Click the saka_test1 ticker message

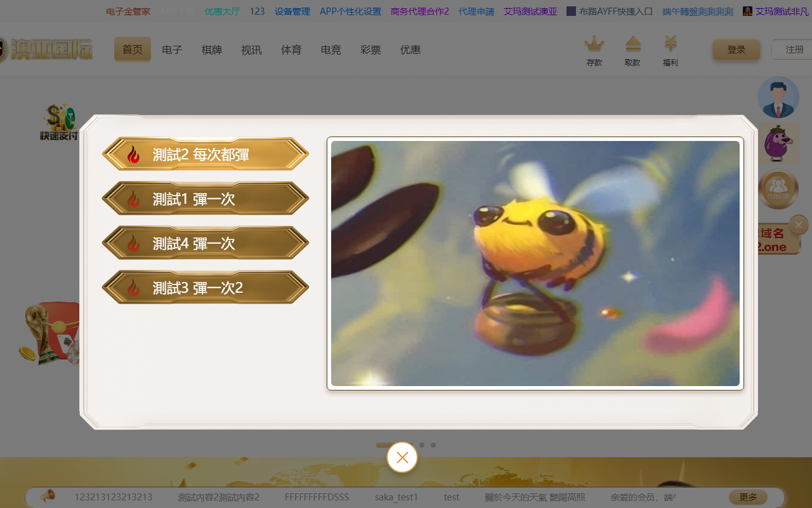[x=396, y=497]
